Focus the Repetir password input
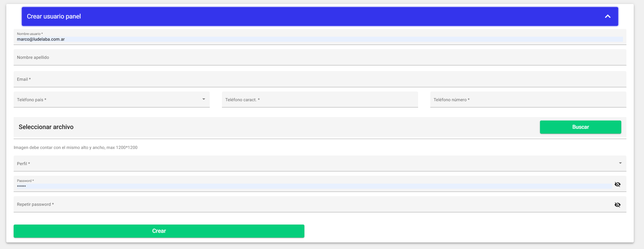644x249 pixels. click(x=314, y=204)
